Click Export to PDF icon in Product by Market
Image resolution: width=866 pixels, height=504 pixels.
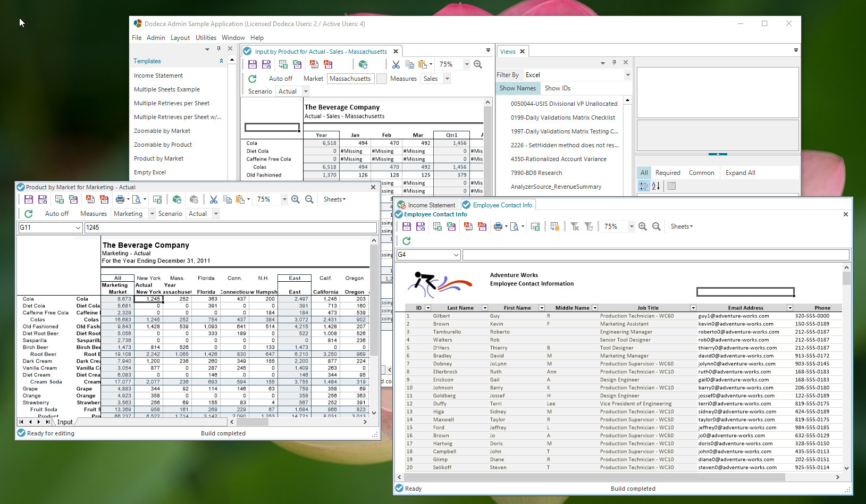[x=90, y=199]
